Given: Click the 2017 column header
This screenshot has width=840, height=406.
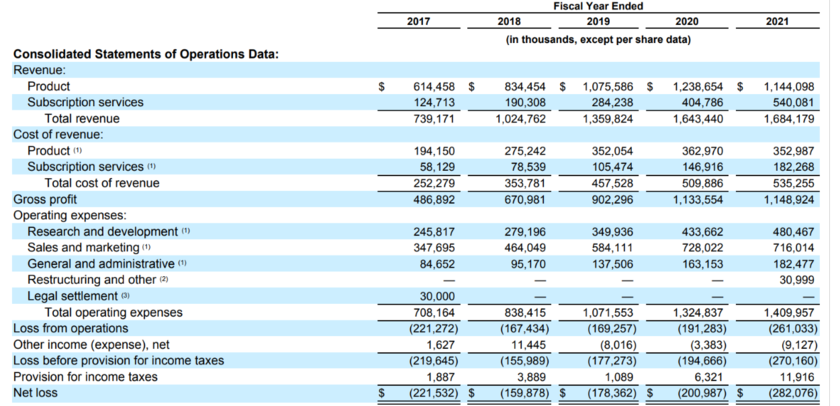Looking at the screenshot, I should (x=419, y=21).
